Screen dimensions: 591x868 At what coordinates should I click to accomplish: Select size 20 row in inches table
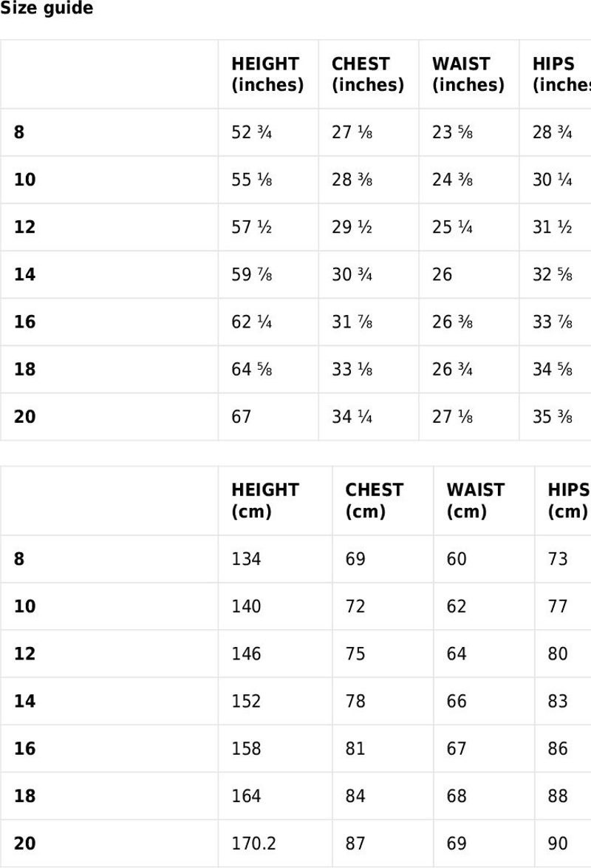point(295,417)
